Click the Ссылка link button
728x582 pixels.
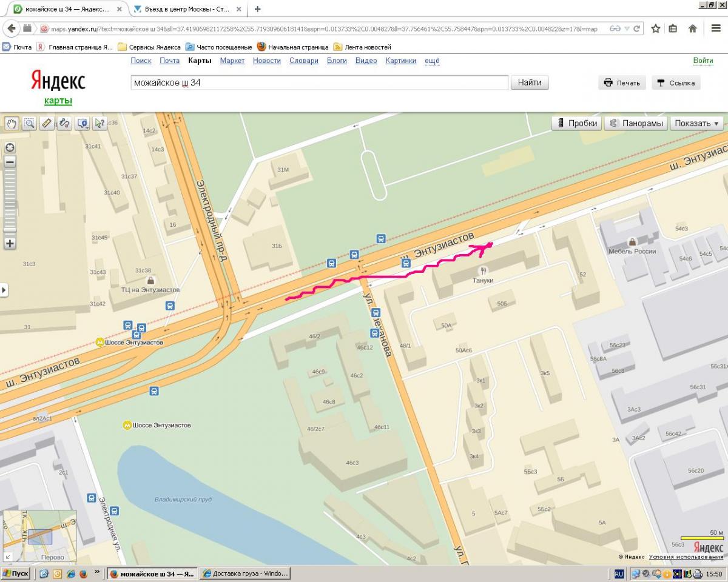pos(676,83)
